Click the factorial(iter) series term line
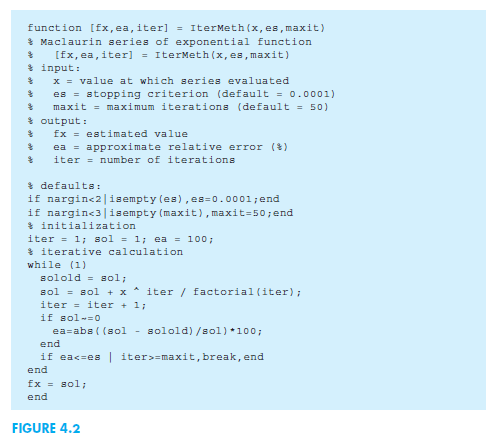 [x=171, y=292]
